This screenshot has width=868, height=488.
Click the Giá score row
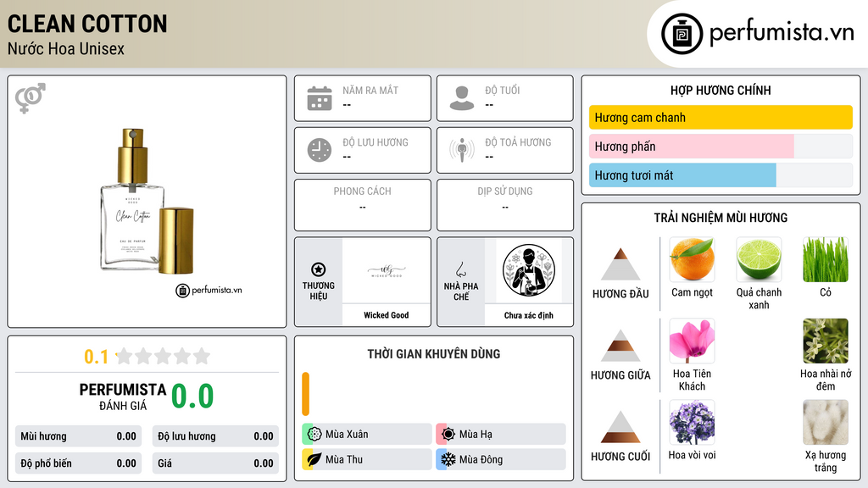[x=215, y=463]
